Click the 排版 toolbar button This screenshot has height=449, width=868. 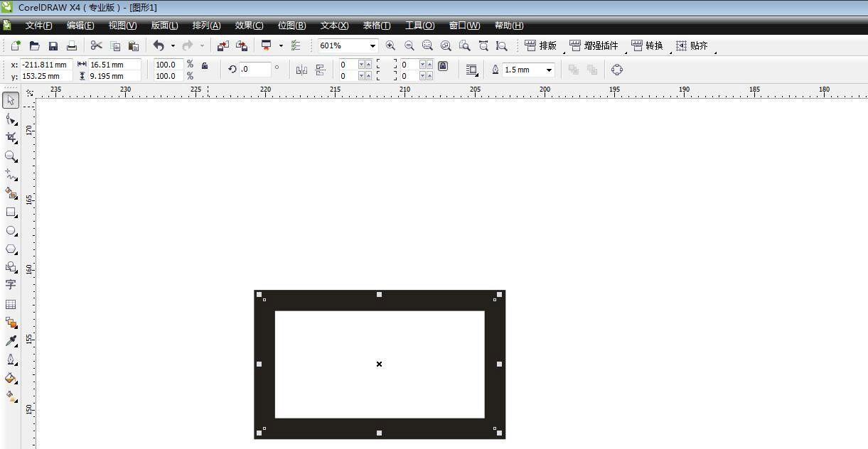541,45
